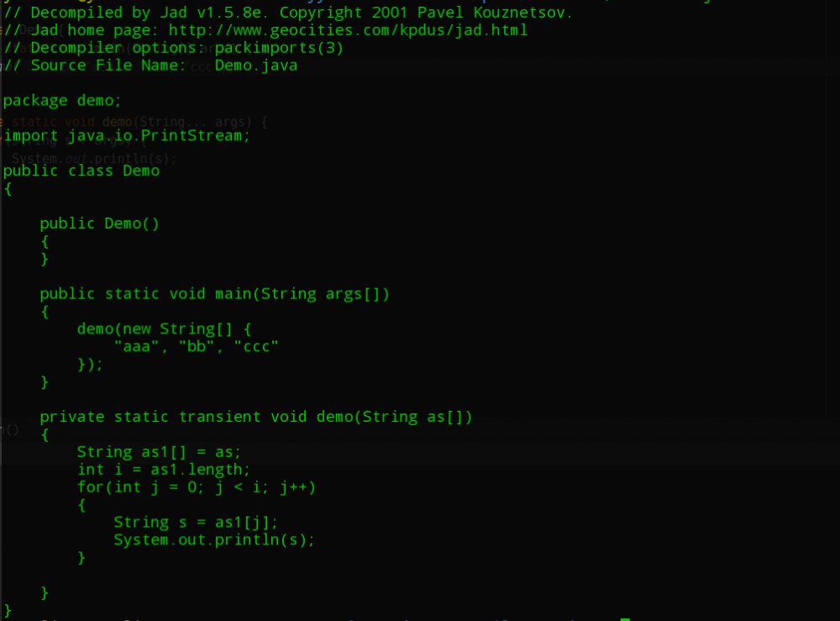Click the green terminal cursor block at bottom

click(625, 619)
